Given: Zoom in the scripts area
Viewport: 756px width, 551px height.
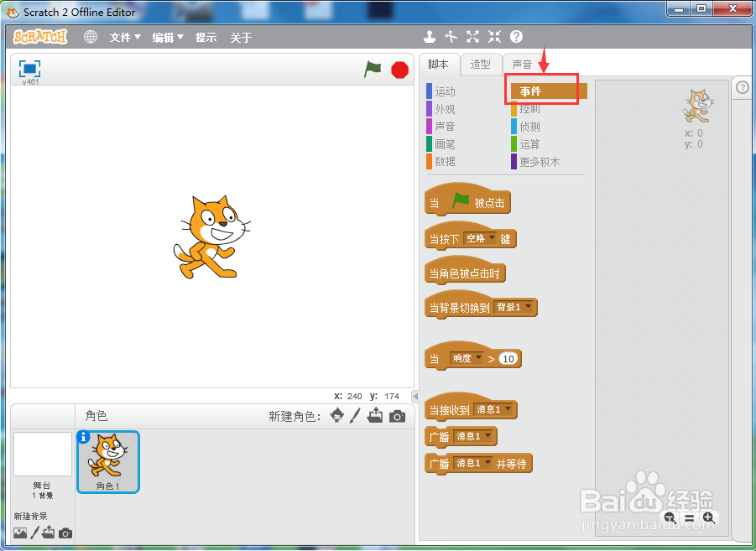Looking at the screenshot, I should point(708,517).
